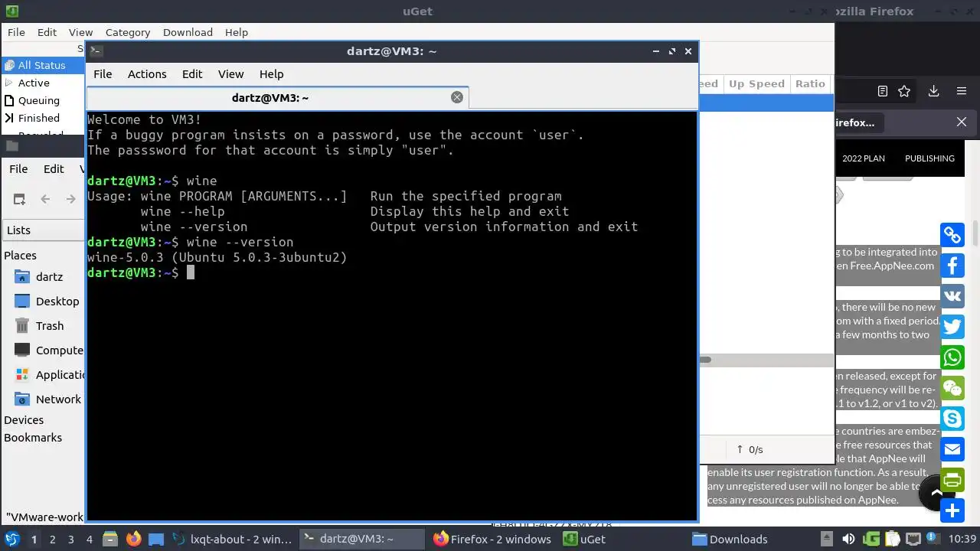The width and height of the screenshot is (980, 551).
Task: Open file manager File menu
Action: pyautogui.click(x=18, y=169)
